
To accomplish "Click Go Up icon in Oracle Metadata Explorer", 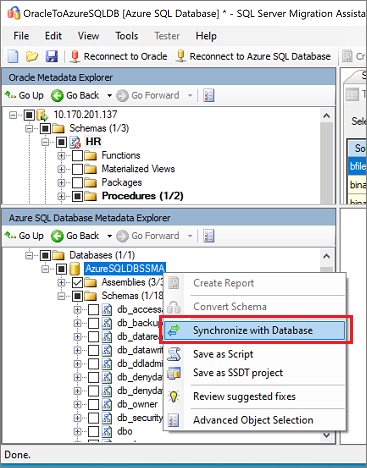I will pyautogui.click(x=10, y=95).
